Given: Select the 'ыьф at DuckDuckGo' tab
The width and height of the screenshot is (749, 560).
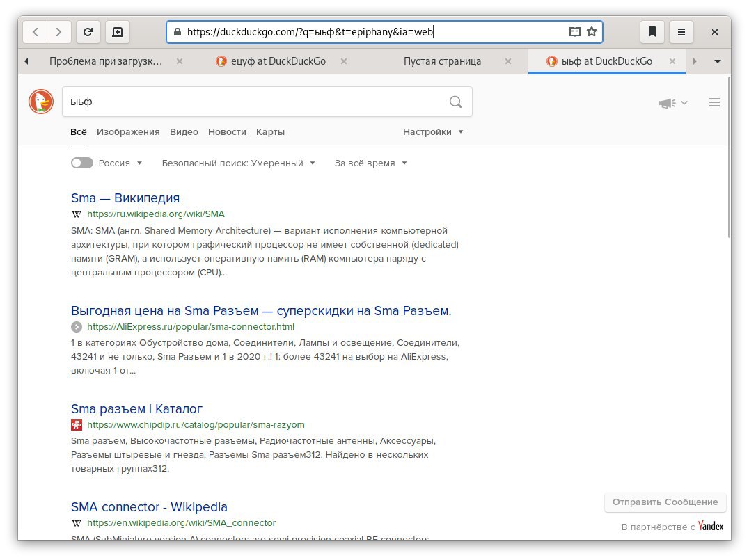Looking at the screenshot, I should click(x=606, y=61).
